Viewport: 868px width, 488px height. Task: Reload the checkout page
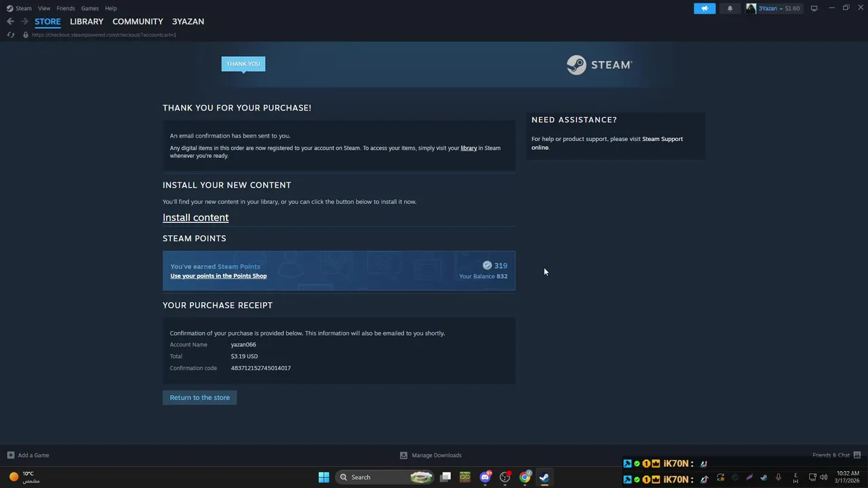[11, 35]
